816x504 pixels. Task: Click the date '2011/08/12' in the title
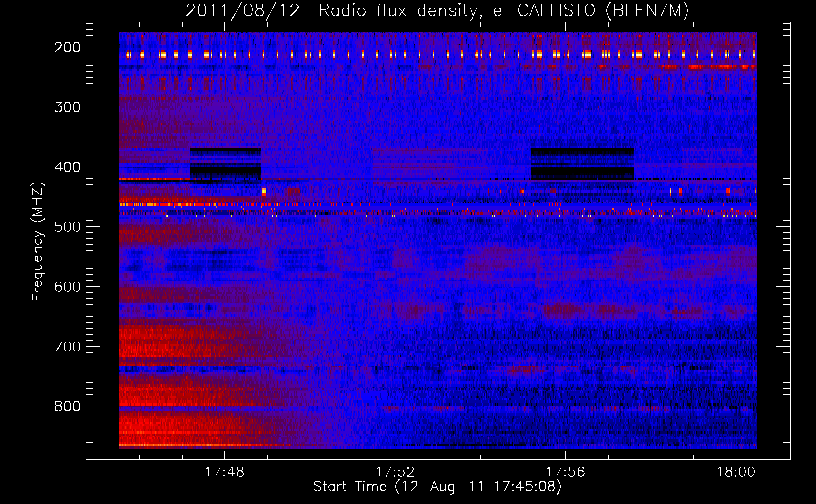coord(243,11)
